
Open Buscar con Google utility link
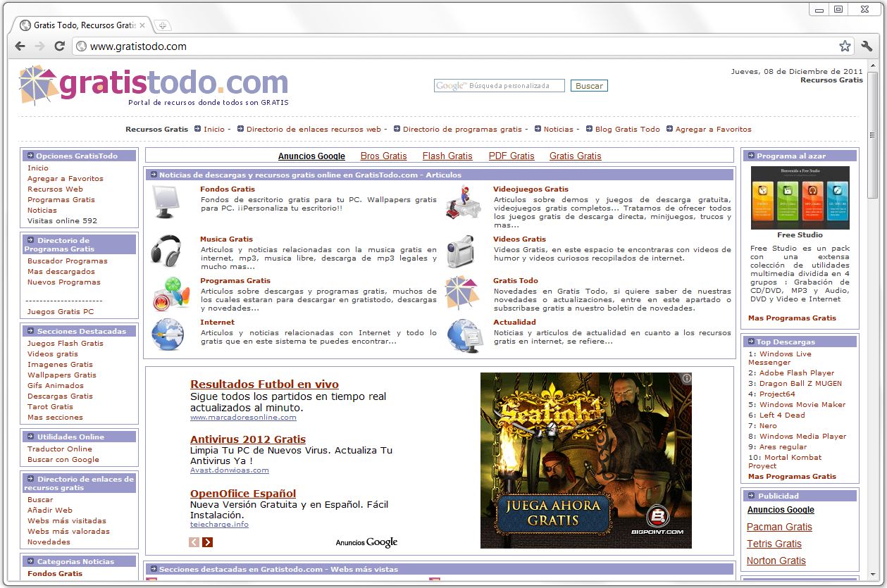coord(63,460)
